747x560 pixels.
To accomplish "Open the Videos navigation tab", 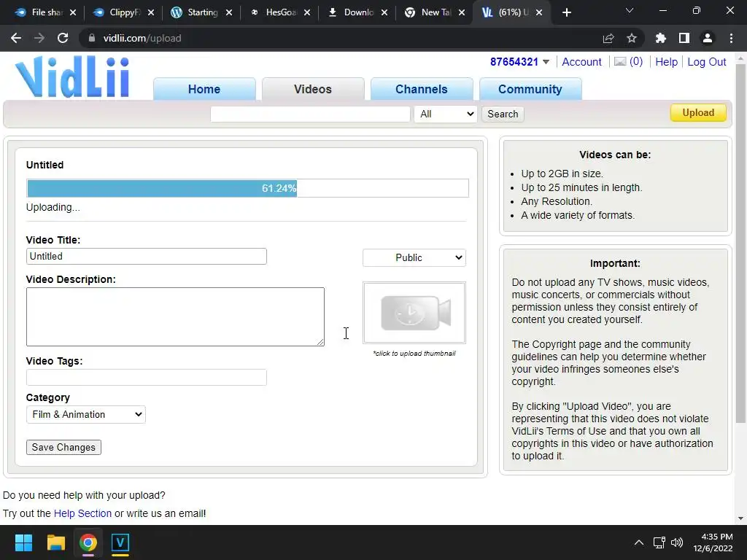I will point(313,89).
